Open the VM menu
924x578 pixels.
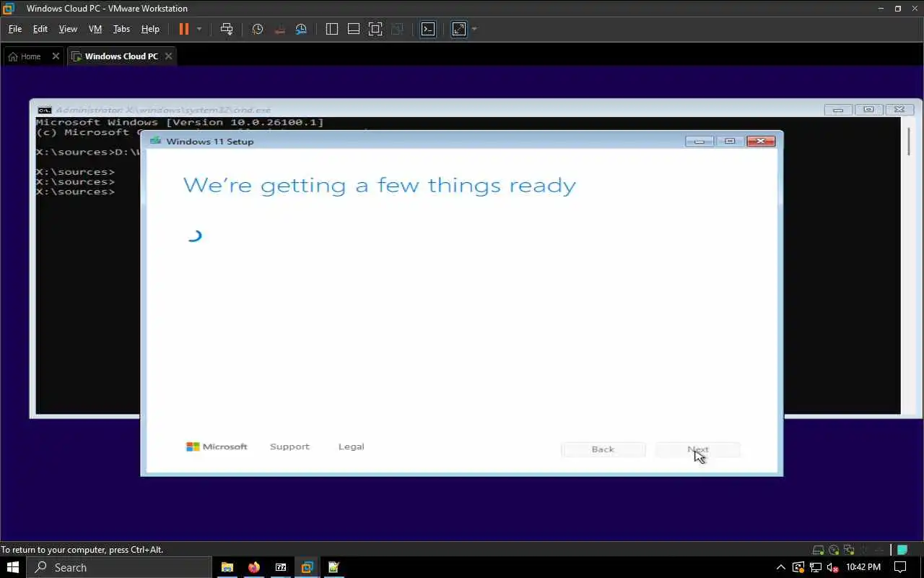(95, 29)
